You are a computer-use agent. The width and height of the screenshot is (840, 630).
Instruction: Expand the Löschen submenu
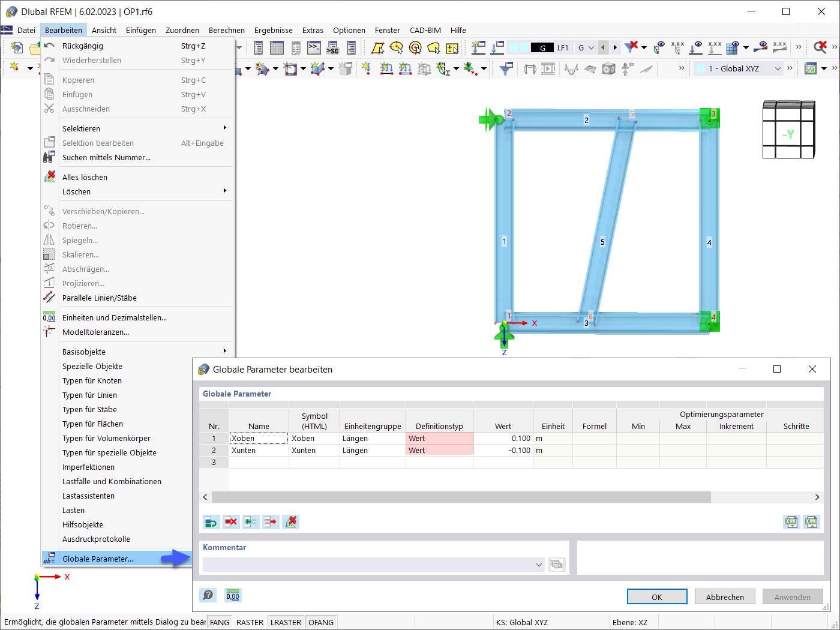coord(137,191)
